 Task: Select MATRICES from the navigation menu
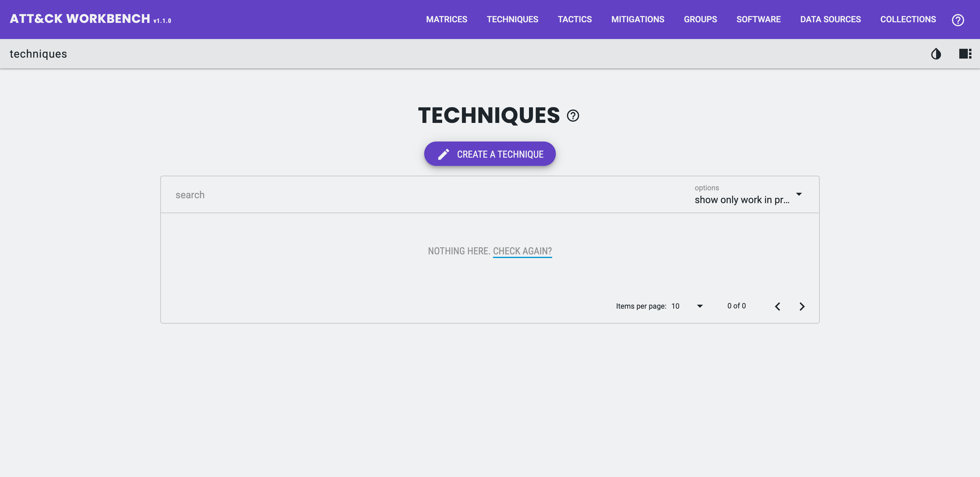click(x=447, y=19)
